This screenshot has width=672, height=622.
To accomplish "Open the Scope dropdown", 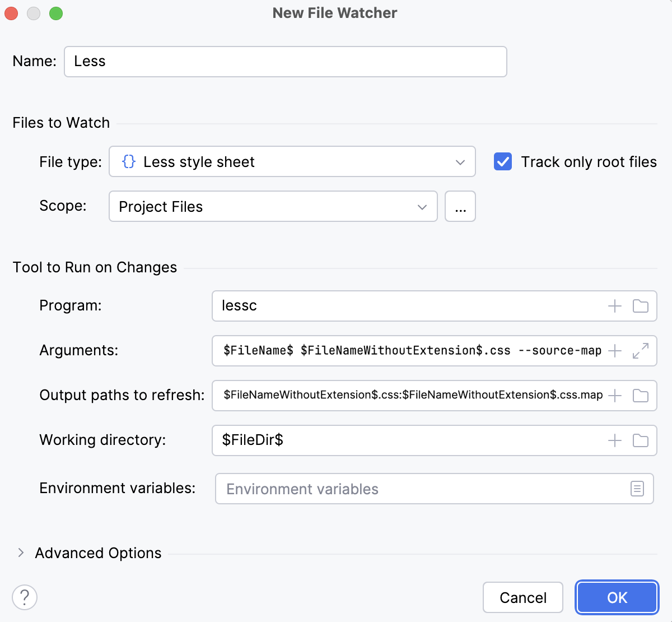I will click(x=422, y=207).
